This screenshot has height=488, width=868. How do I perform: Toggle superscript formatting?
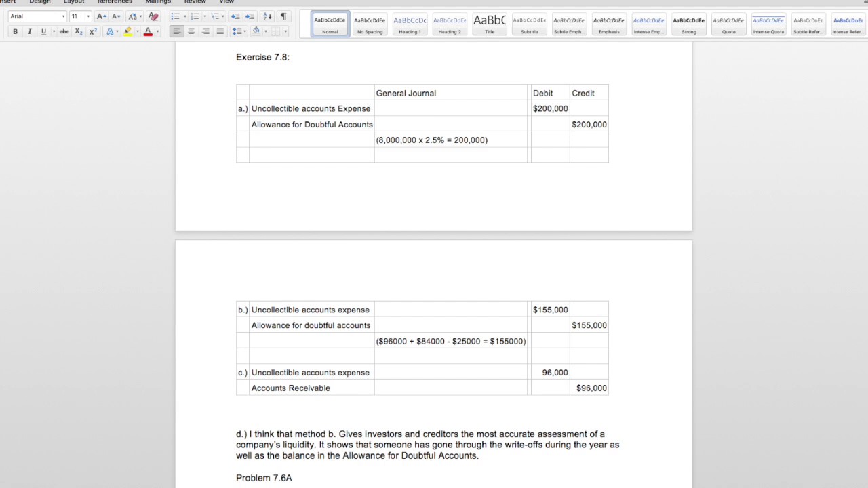[x=93, y=31]
